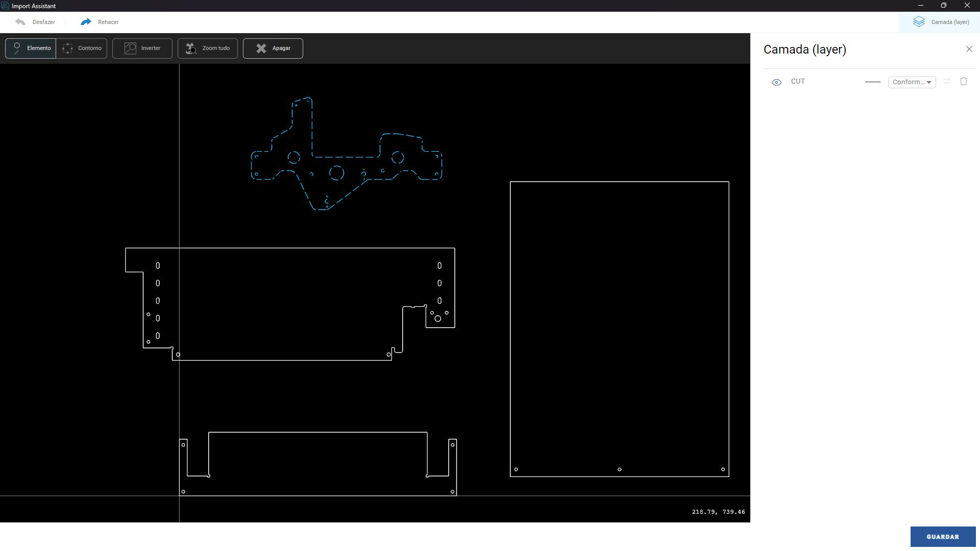Viewport: 980px width, 551px height.
Task: Select the Contorno selection mode
Action: 82,48
